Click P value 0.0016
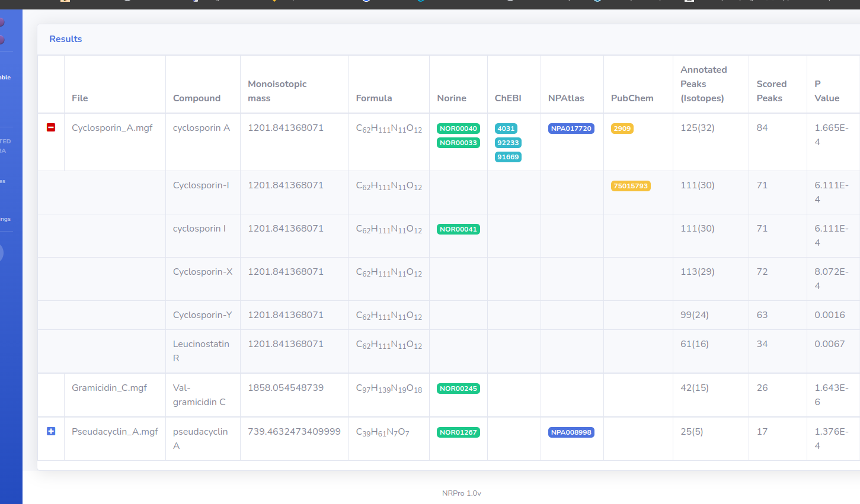Screen dimensions: 860x504 point(830,315)
